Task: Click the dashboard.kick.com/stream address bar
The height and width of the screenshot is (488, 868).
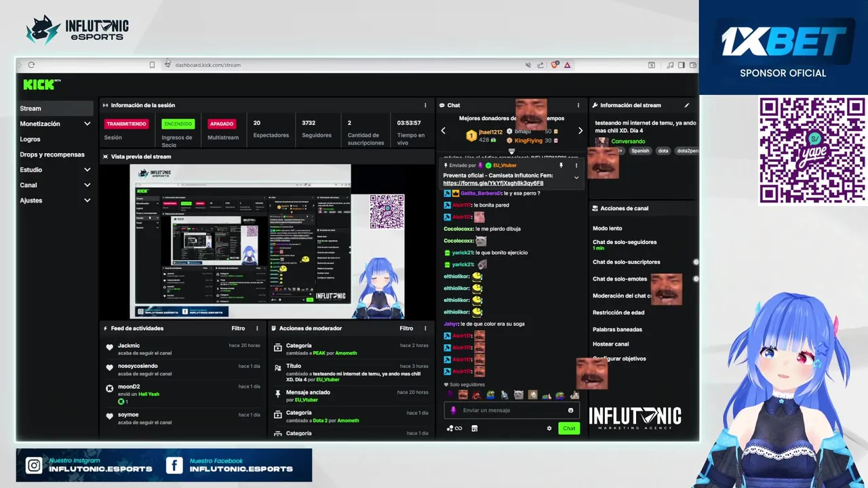Action: point(208,65)
